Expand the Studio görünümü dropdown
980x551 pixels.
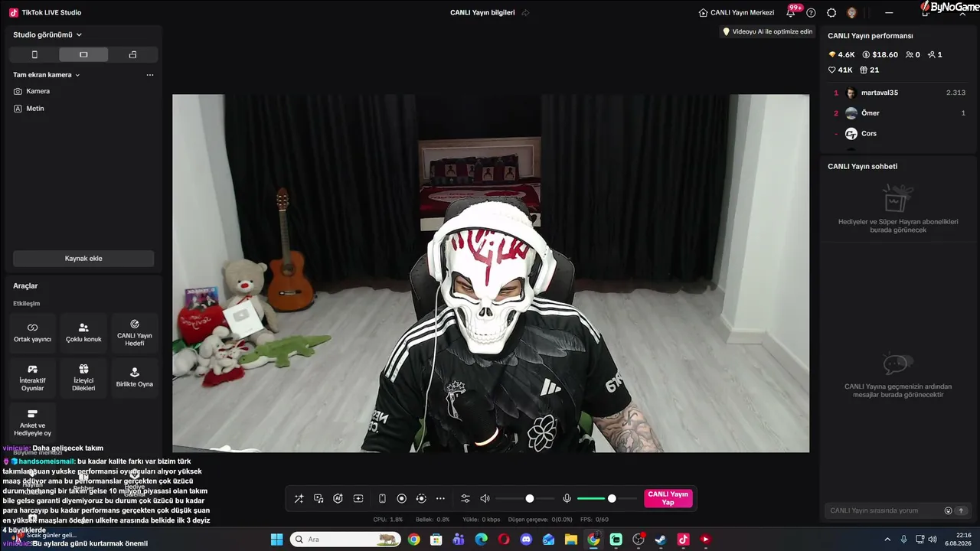pyautogui.click(x=47, y=34)
